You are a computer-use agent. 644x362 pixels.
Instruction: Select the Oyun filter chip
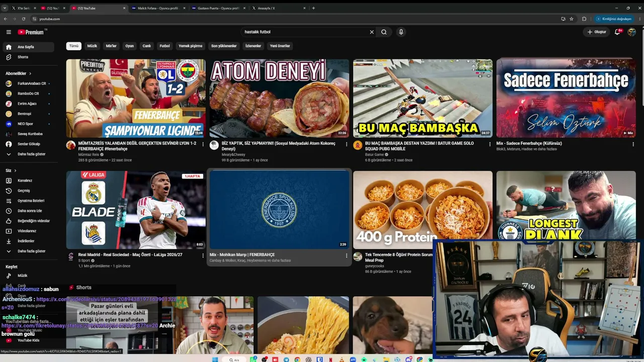pos(130,46)
